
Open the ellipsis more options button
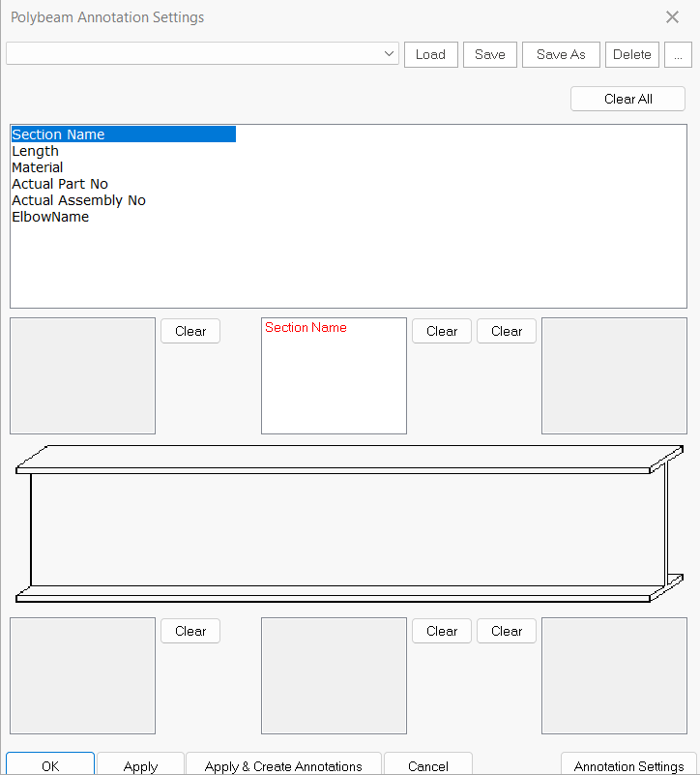click(x=678, y=54)
